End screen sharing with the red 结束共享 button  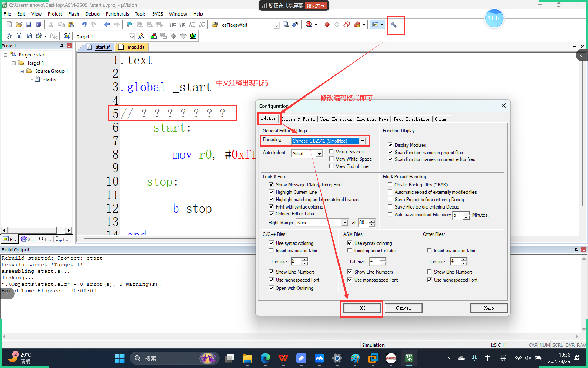tap(316, 5)
